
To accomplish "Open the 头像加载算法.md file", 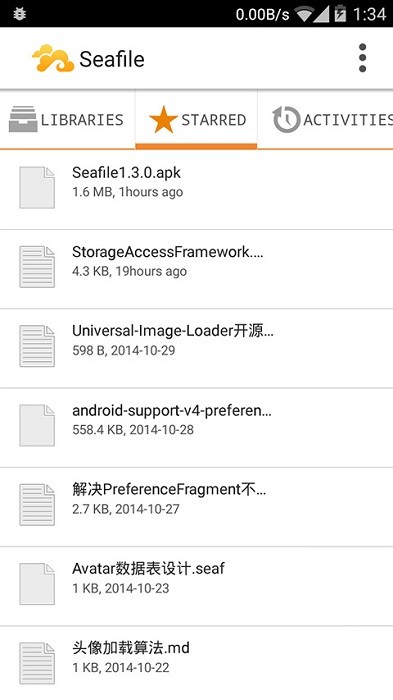I will [196, 663].
